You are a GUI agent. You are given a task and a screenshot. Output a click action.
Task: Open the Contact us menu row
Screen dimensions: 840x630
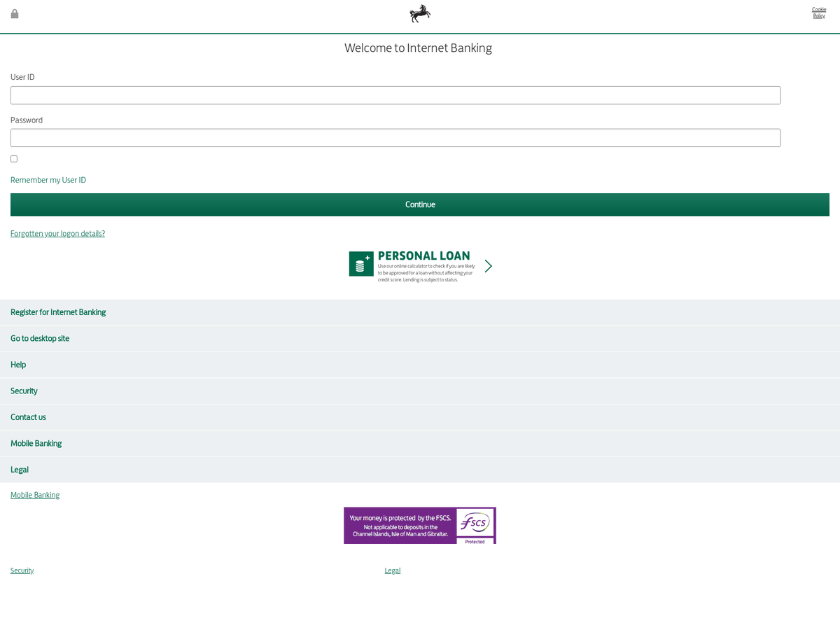point(420,417)
